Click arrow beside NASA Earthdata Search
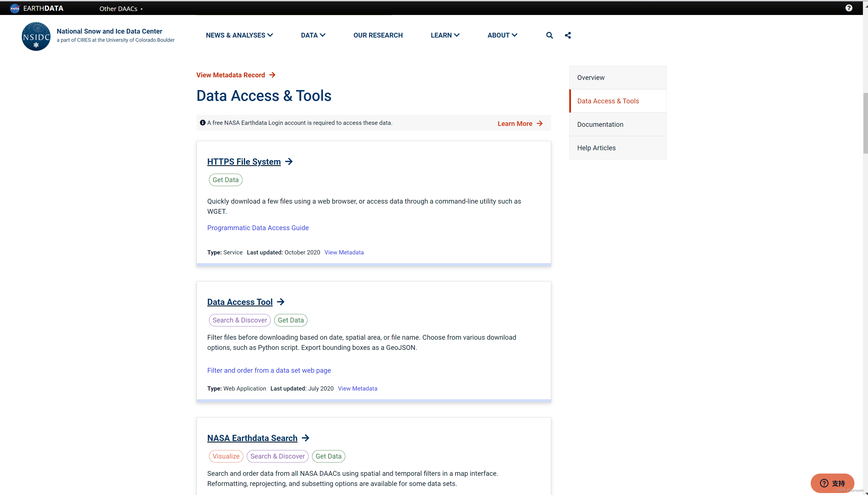 (x=306, y=438)
